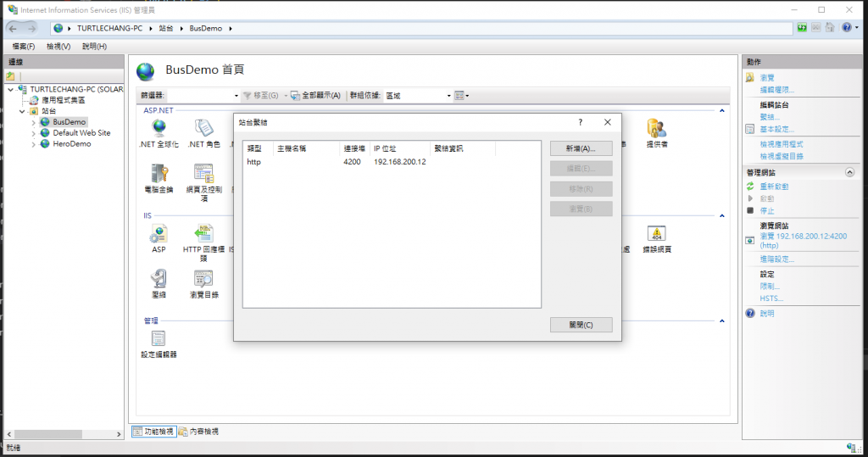Image resolution: width=868 pixels, height=457 pixels.
Task: Switch to the 功能檢視 tab
Action: tap(154, 432)
